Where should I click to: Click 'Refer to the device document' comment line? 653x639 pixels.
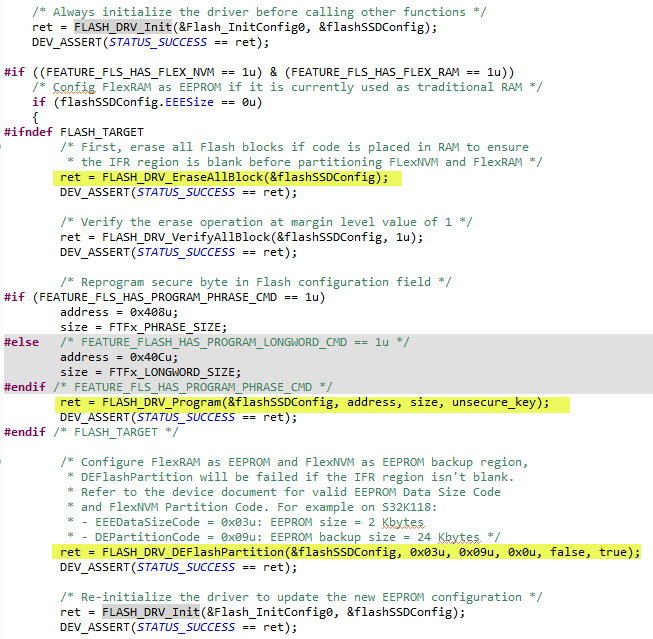tap(284, 492)
